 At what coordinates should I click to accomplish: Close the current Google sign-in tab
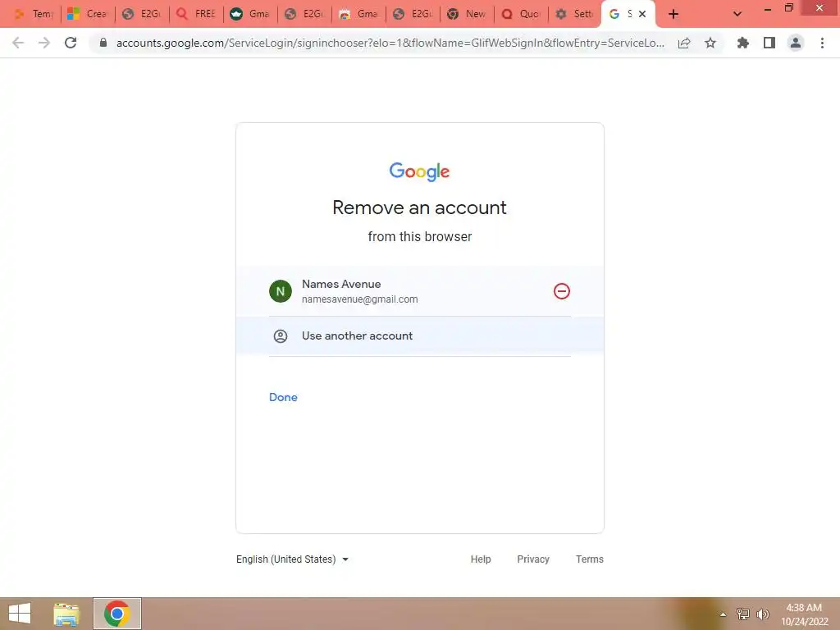[x=641, y=14]
